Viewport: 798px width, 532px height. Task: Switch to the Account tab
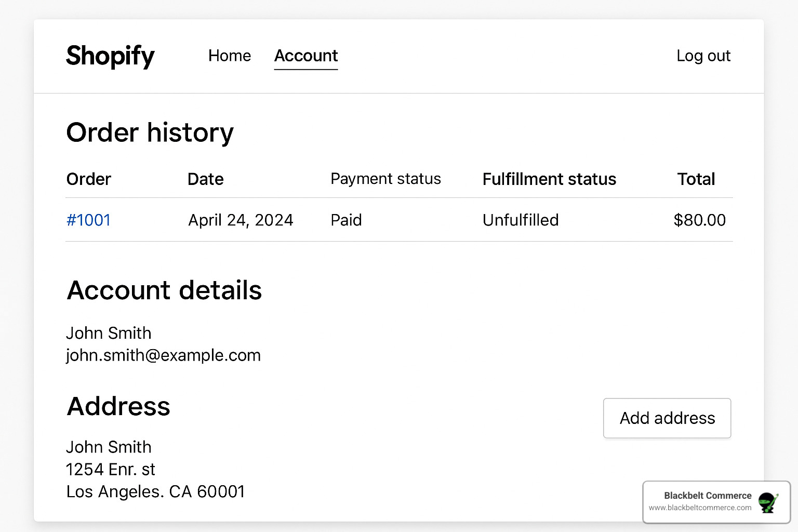pyautogui.click(x=305, y=56)
